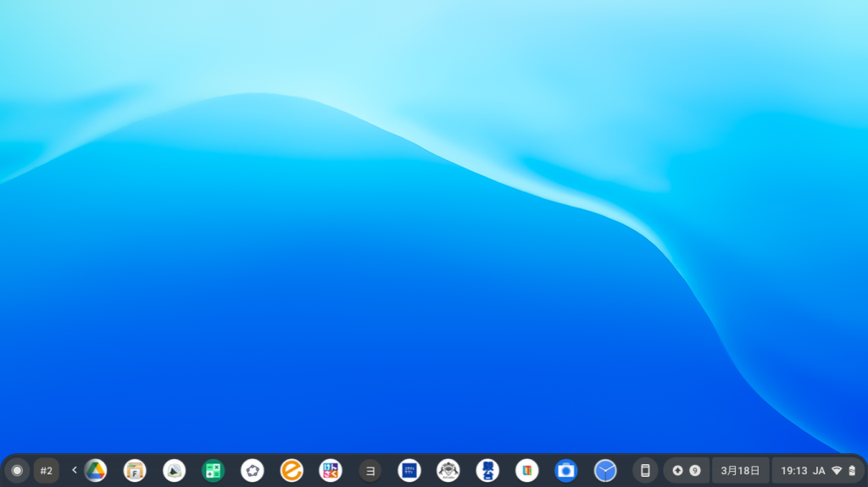Launch the colorful book app icon
Image resolution: width=868 pixels, height=487 pixels.
(527, 471)
